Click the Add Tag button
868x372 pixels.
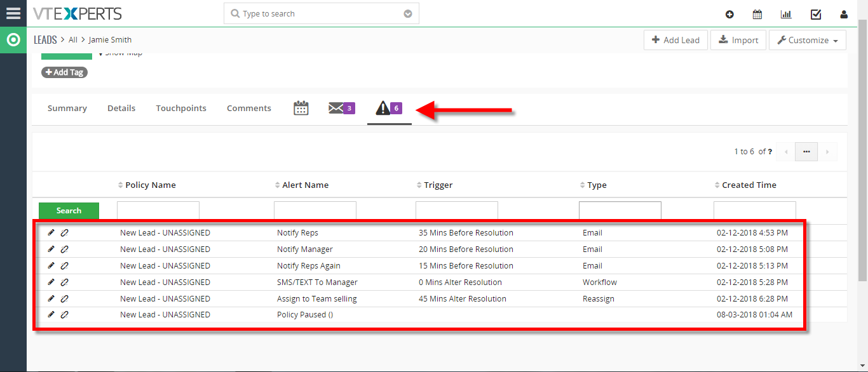pyautogui.click(x=64, y=72)
